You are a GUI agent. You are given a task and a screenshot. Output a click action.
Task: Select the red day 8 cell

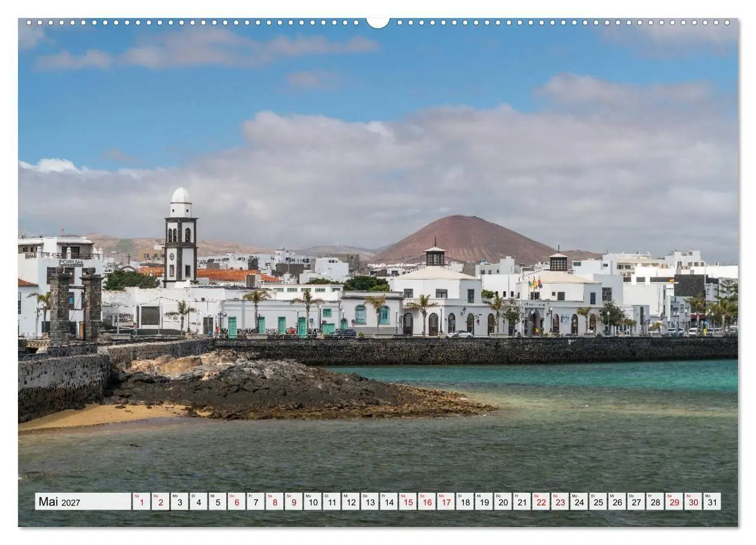(274, 502)
